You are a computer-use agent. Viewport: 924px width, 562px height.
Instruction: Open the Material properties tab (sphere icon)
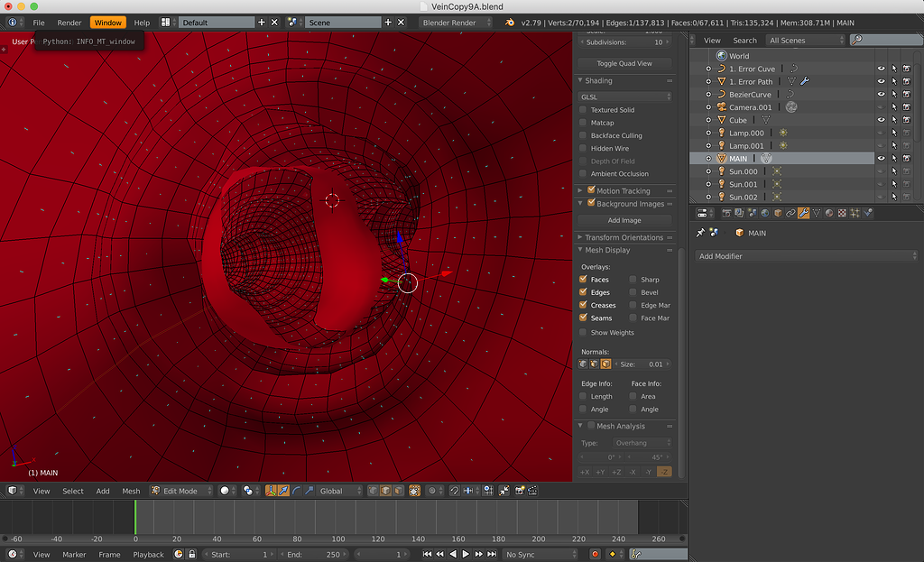tap(829, 213)
